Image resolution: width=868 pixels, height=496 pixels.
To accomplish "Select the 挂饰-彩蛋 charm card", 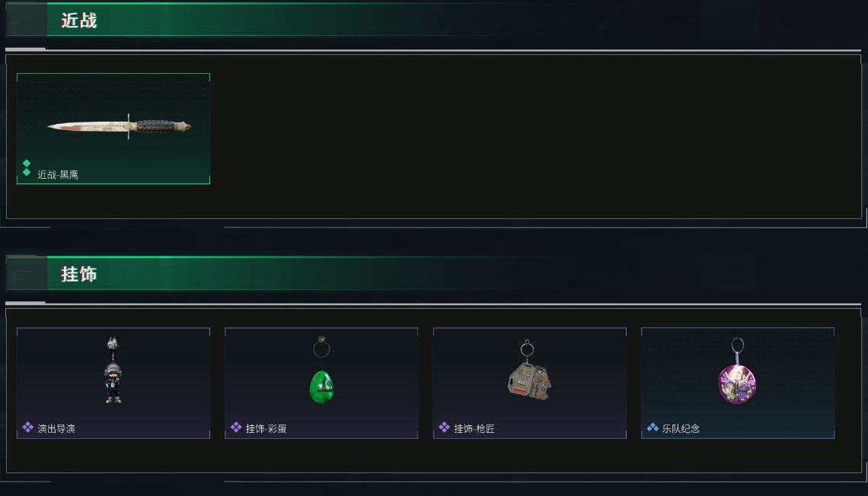I will pos(321,383).
